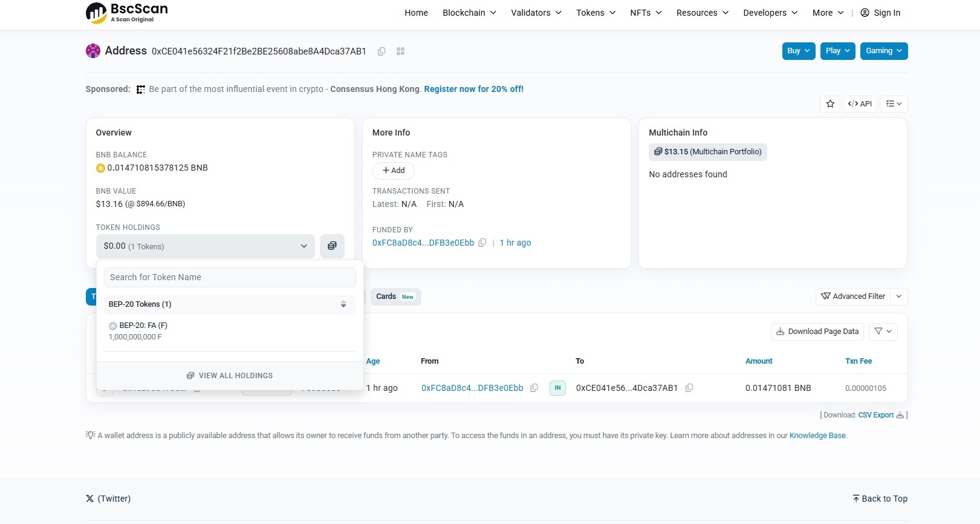
Task: Click the funded '1 hr ago' link
Action: tap(515, 243)
